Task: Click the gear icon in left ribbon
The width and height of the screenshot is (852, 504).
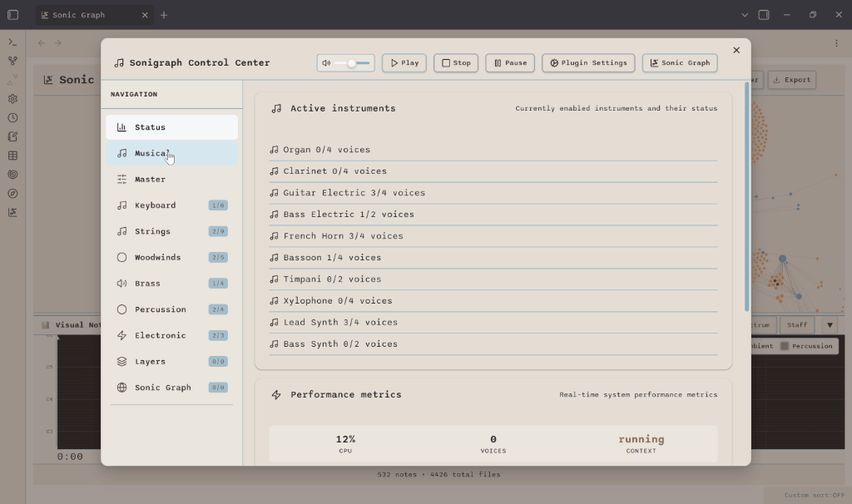Action: coord(12,99)
